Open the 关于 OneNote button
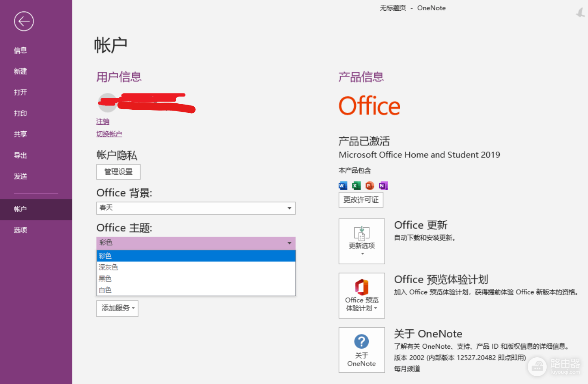 click(x=362, y=350)
